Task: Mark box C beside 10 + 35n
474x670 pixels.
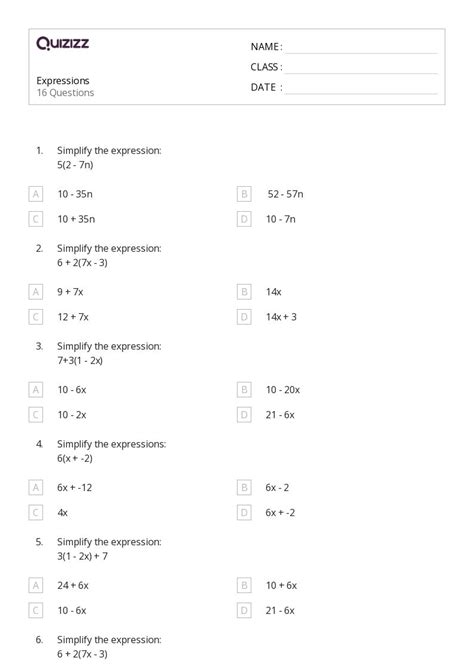Action: (35, 219)
